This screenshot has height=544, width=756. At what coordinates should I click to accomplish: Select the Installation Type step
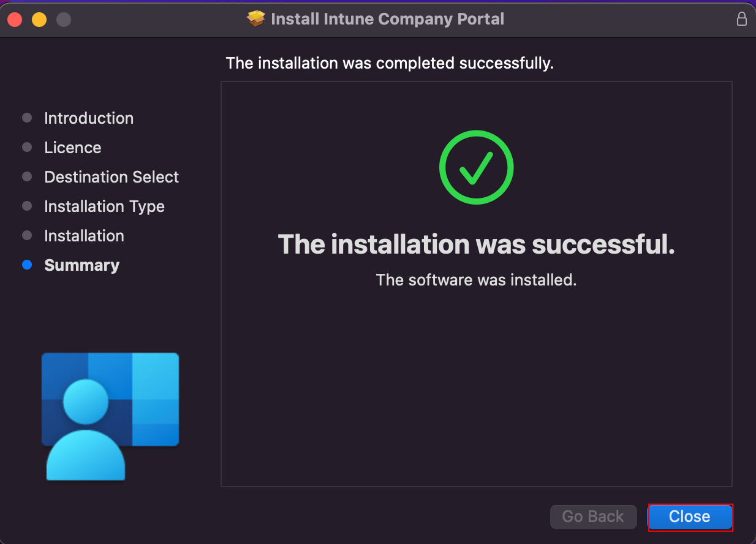(x=104, y=206)
